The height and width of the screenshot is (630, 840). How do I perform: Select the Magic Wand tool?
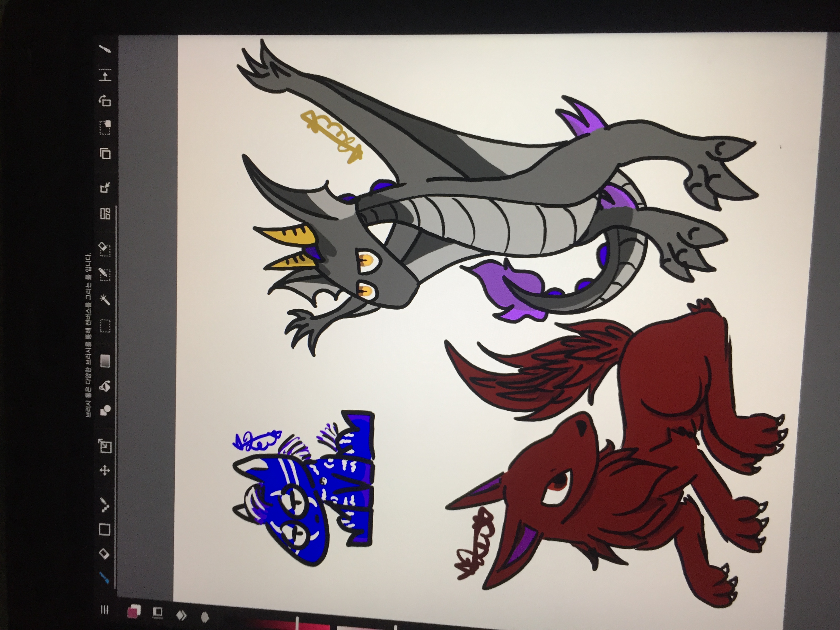click(x=105, y=300)
